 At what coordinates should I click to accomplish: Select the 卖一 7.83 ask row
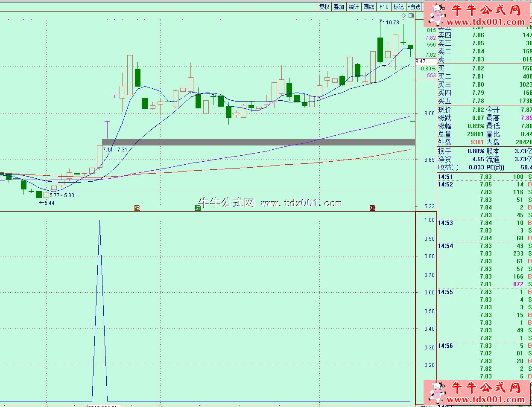pyautogui.click(x=485, y=59)
